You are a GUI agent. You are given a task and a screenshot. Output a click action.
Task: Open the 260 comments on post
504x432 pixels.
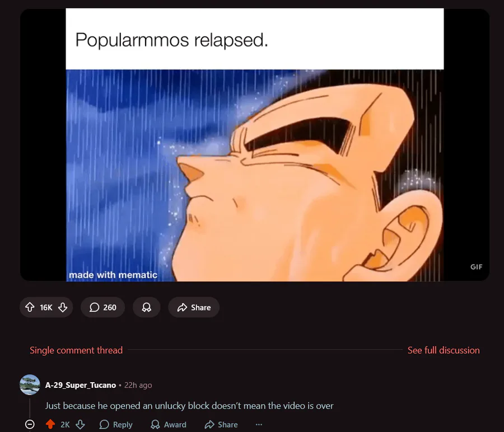pos(102,307)
